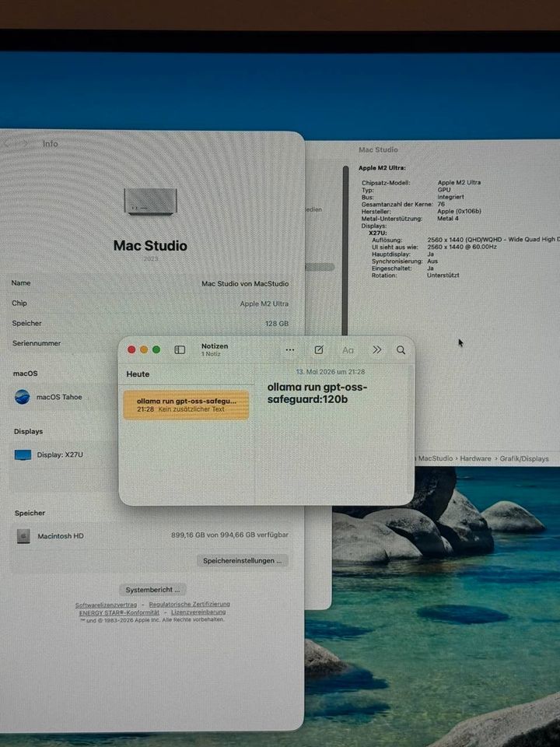Click 'Chipsatz-Modell' row in System Report
The width and height of the screenshot is (560, 747).
click(x=421, y=182)
